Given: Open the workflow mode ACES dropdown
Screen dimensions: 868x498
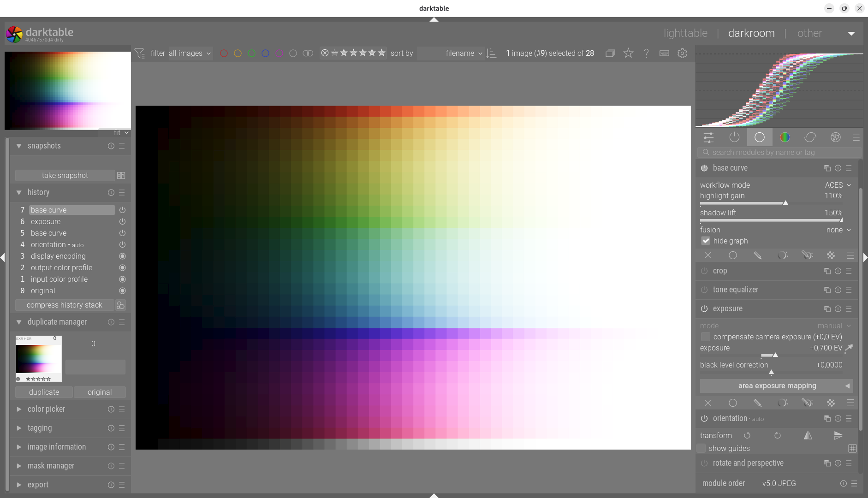Looking at the screenshot, I should (x=838, y=185).
